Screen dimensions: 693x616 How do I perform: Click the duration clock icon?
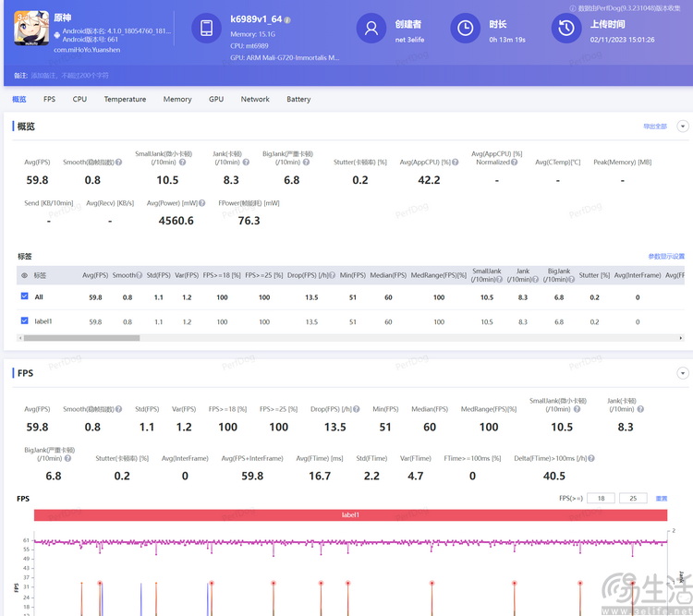(x=465, y=28)
